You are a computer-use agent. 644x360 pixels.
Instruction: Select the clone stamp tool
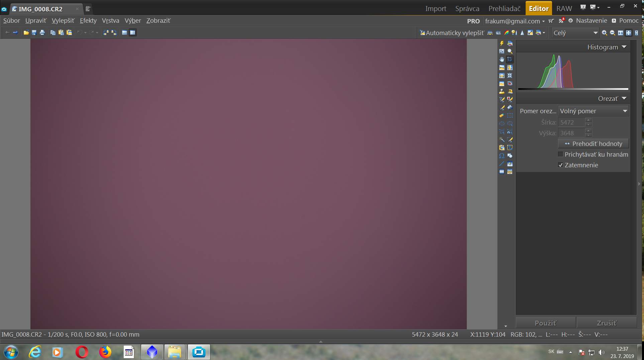502,91
